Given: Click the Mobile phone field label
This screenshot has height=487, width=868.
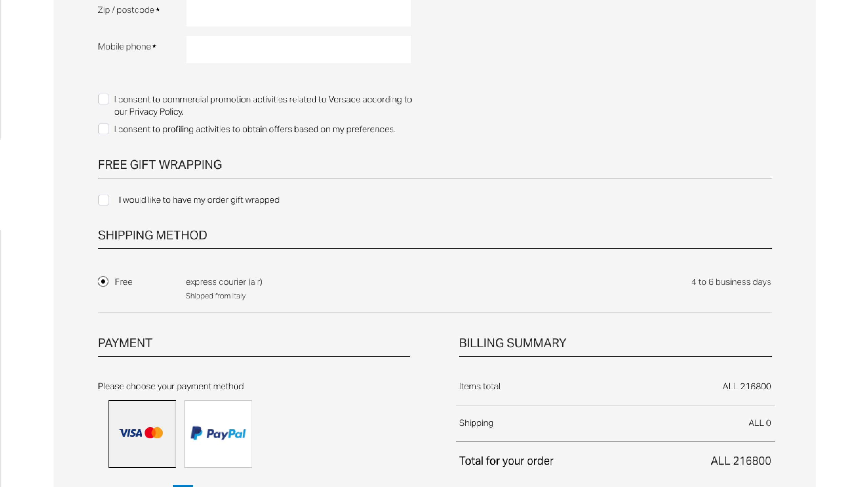Looking at the screenshot, I should coord(127,47).
